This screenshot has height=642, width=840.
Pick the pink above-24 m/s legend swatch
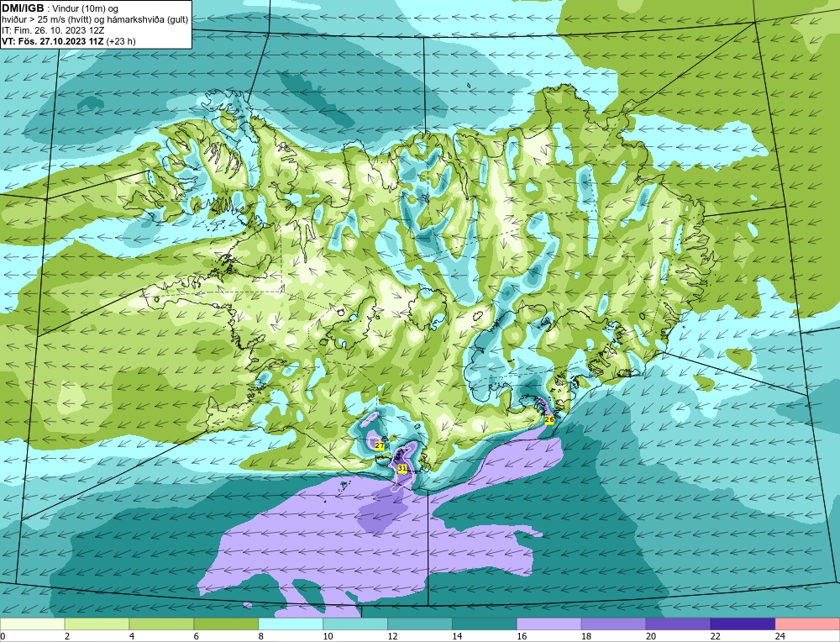click(x=807, y=624)
